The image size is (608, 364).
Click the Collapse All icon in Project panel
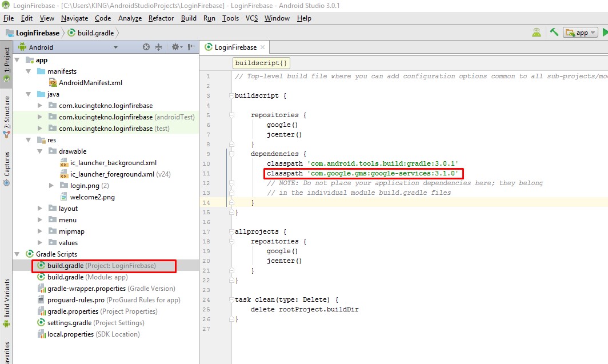pos(159,47)
